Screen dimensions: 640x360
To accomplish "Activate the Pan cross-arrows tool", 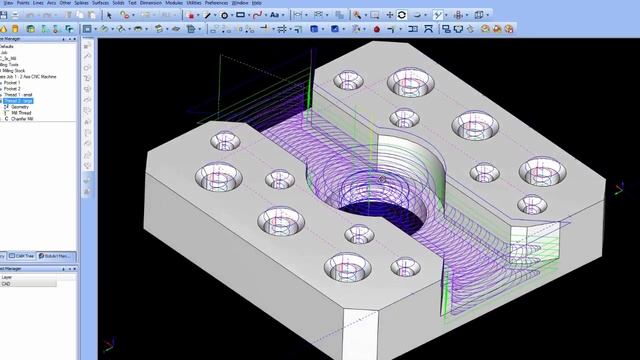I will tap(389, 15).
